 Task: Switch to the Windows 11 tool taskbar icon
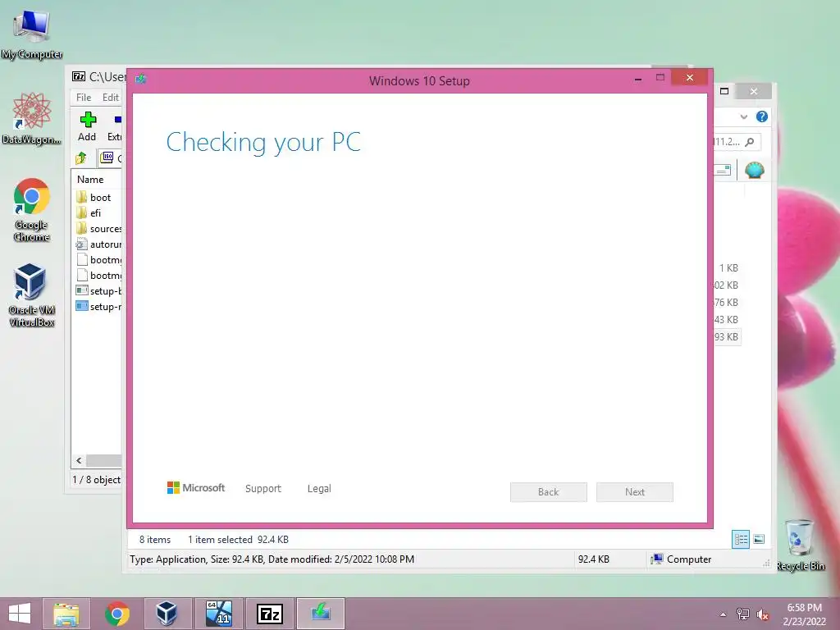218,614
